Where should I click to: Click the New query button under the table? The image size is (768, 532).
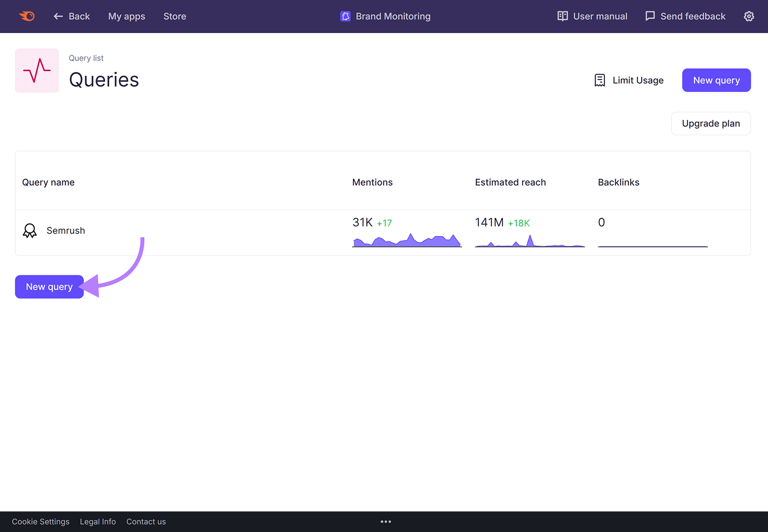point(49,286)
